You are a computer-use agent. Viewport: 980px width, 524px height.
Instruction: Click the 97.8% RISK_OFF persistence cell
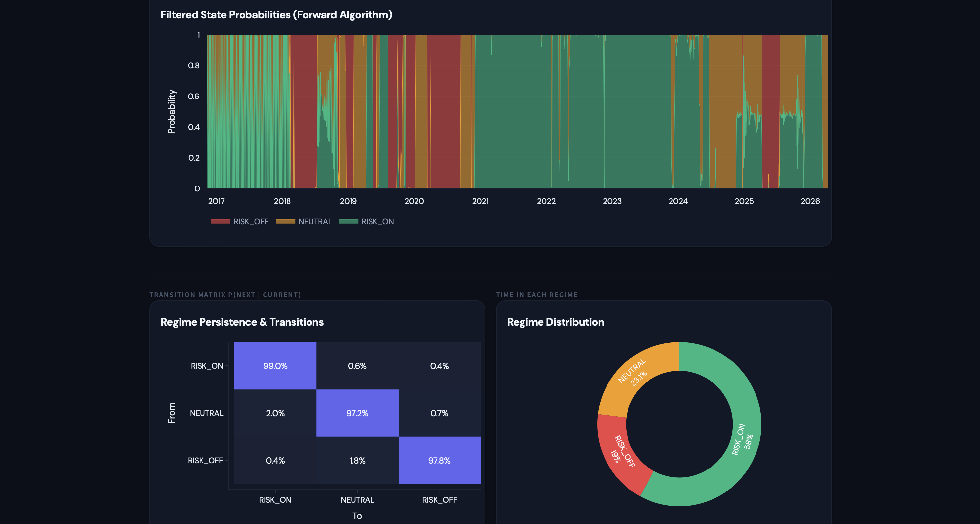[439, 460]
